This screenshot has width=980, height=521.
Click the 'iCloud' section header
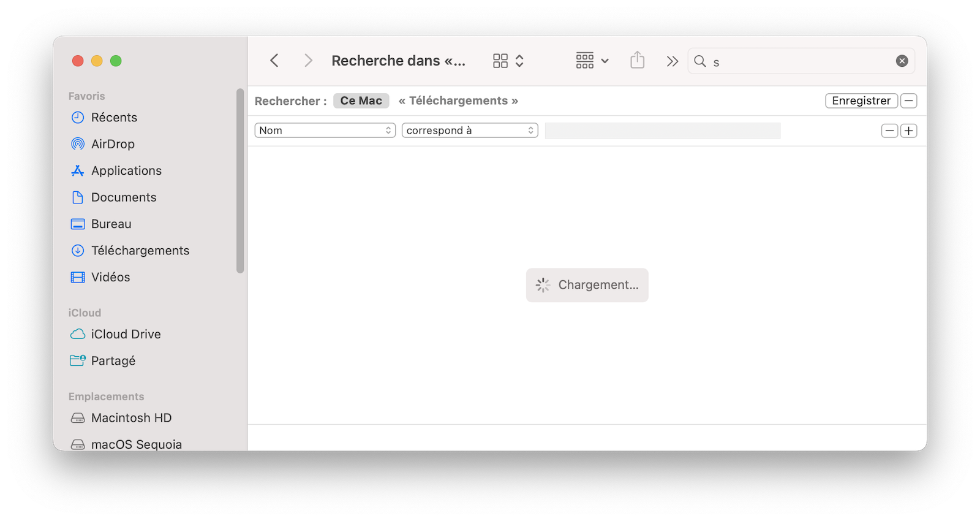point(85,313)
